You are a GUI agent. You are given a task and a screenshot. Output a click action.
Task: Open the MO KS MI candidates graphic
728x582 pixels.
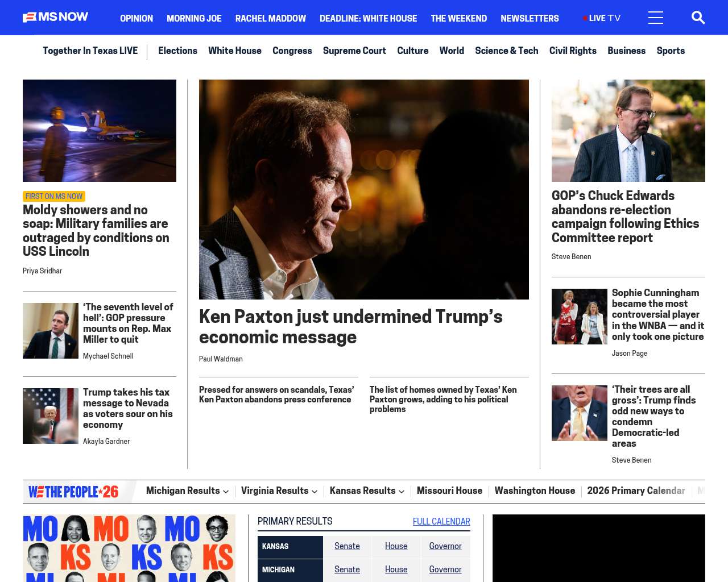[x=129, y=548]
